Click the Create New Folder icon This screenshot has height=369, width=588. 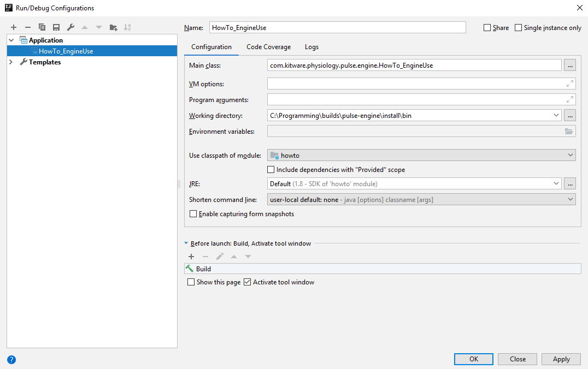(x=113, y=27)
